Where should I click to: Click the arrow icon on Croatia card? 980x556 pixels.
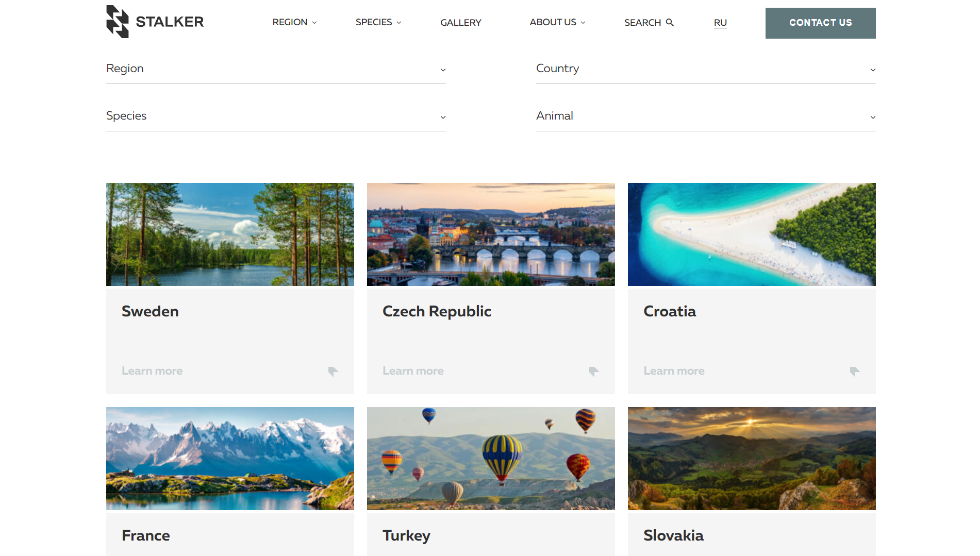pos(855,372)
